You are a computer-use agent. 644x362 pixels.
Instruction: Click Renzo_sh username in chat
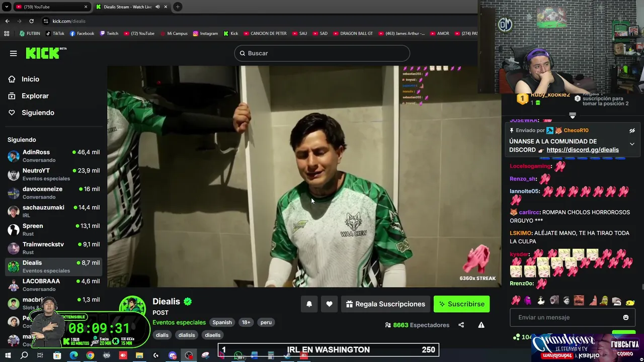click(523, 178)
